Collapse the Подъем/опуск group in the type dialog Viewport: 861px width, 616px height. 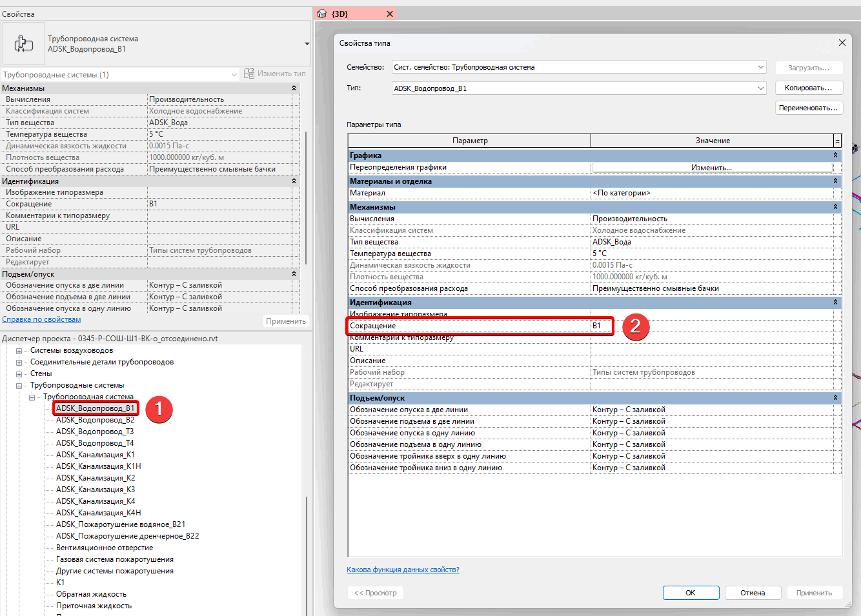835,398
